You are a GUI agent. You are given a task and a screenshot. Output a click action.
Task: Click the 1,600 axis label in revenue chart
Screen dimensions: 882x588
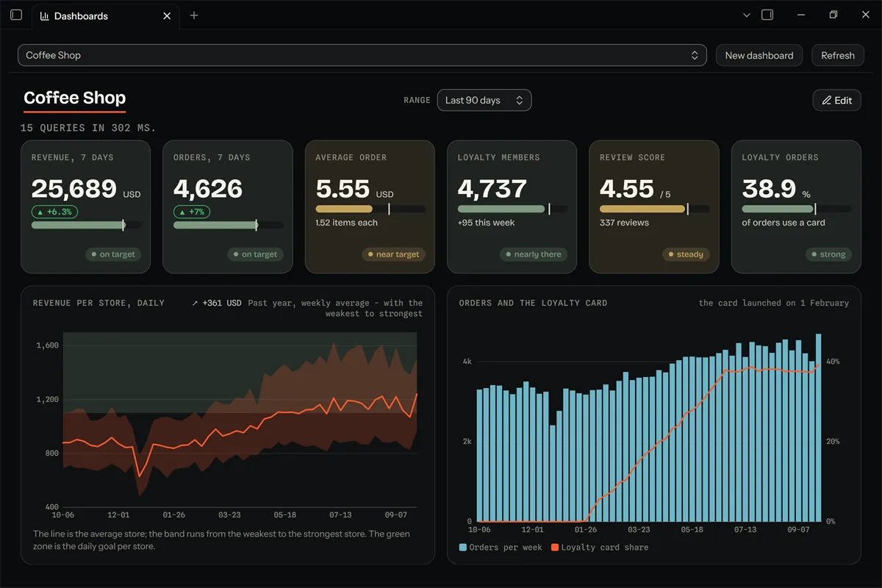click(x=47, y=345)
